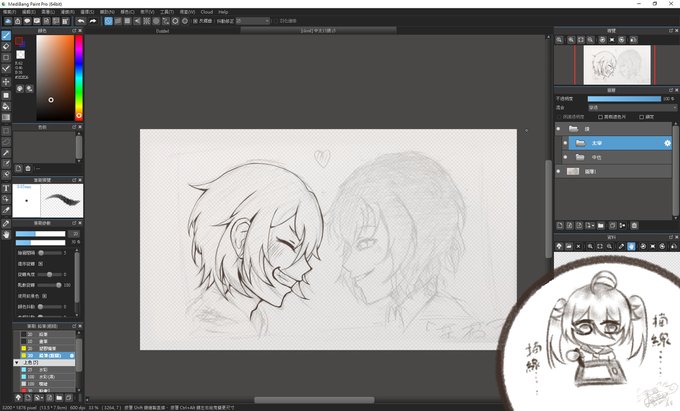The image size is (680, 411).
Task: Open the File menu
Action: point(9,12)
